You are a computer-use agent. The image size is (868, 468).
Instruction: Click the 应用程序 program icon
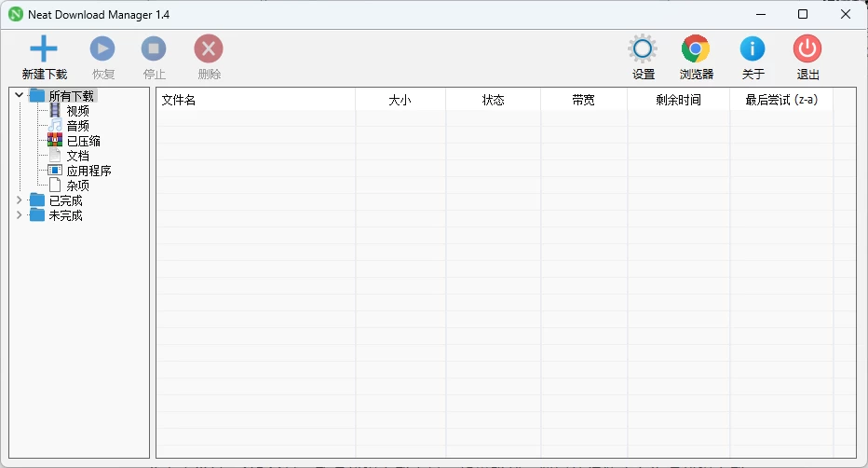(x=55, y=170)
